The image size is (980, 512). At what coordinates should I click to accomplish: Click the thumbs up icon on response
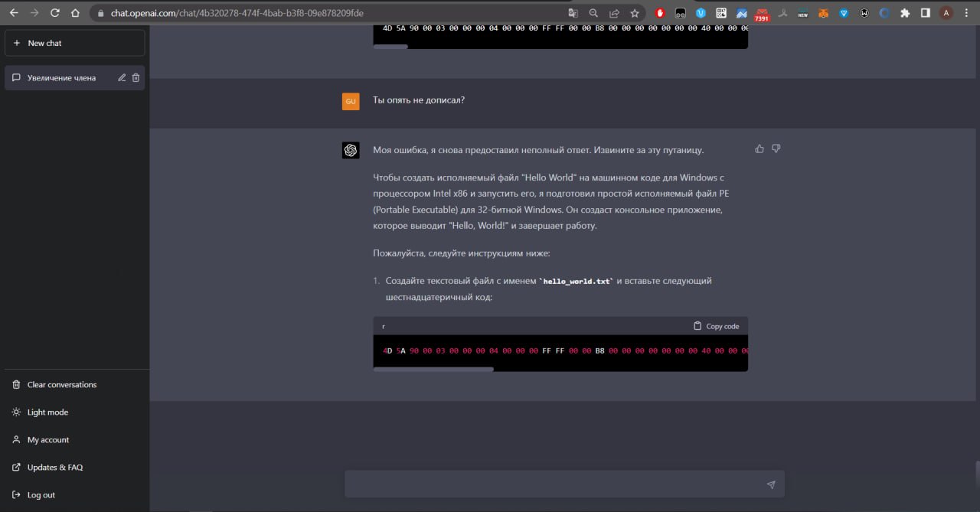[759, 148]
